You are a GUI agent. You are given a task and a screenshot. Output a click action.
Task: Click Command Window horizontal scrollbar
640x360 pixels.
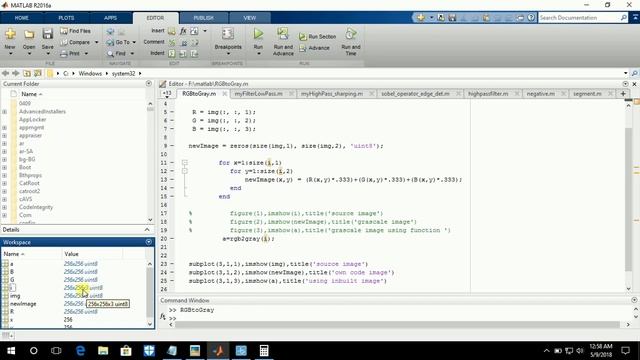[397, 325]
